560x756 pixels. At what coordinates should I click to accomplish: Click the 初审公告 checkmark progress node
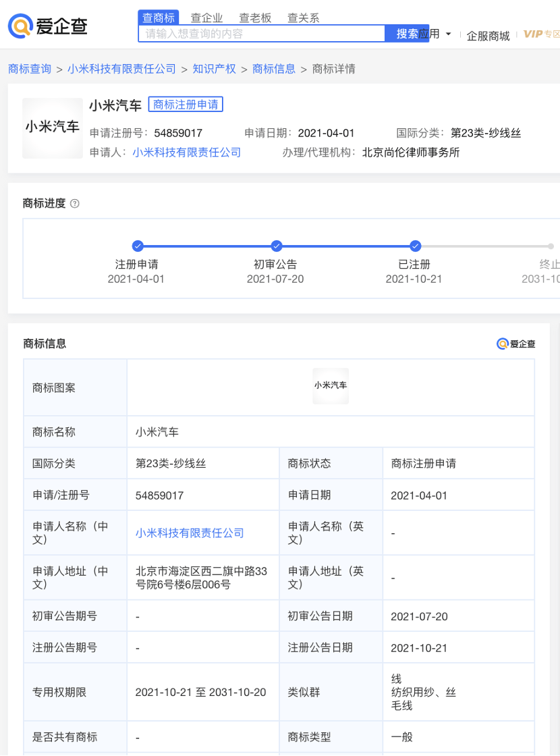click(276, 246)
